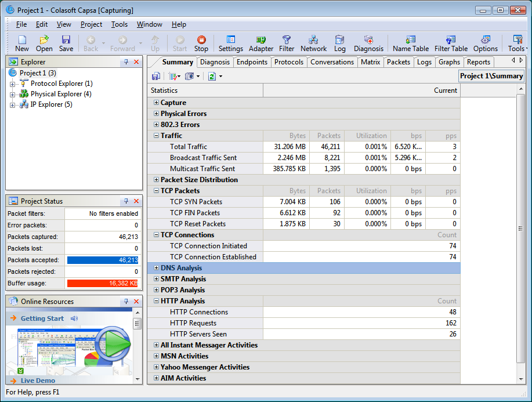Collapse the HTTP Analysis section
Viewport: 532px width, 402px height.
coord(156,301)
